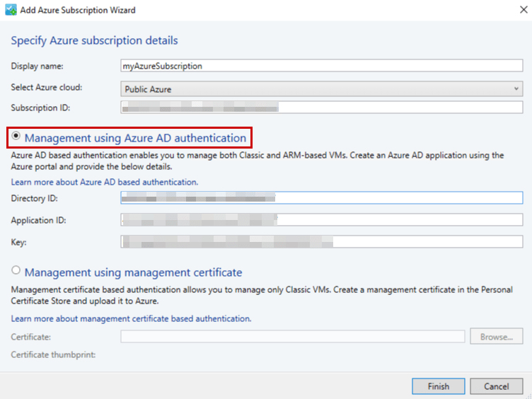Click the Cancel button
The height and width of the screenshot is (399, 532).
pyautogui.click(x=497, y=386)
